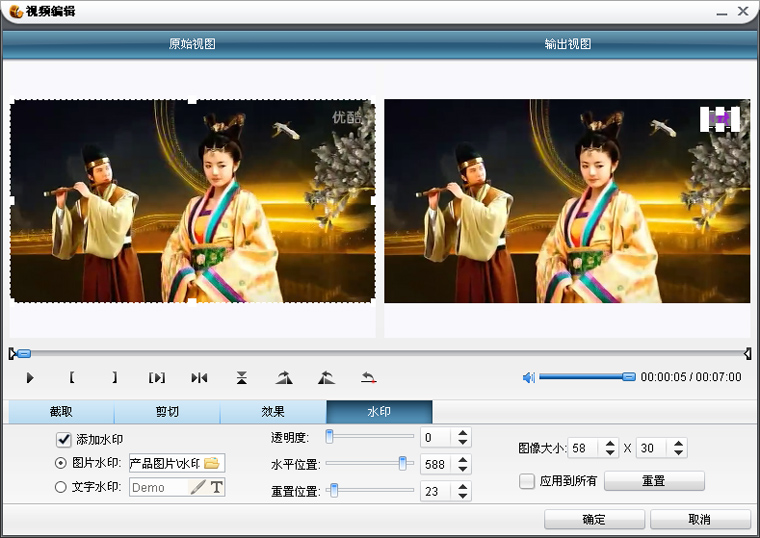
Task: Decrease image width 58 with down arrow
Action: (x=610, y=453)
